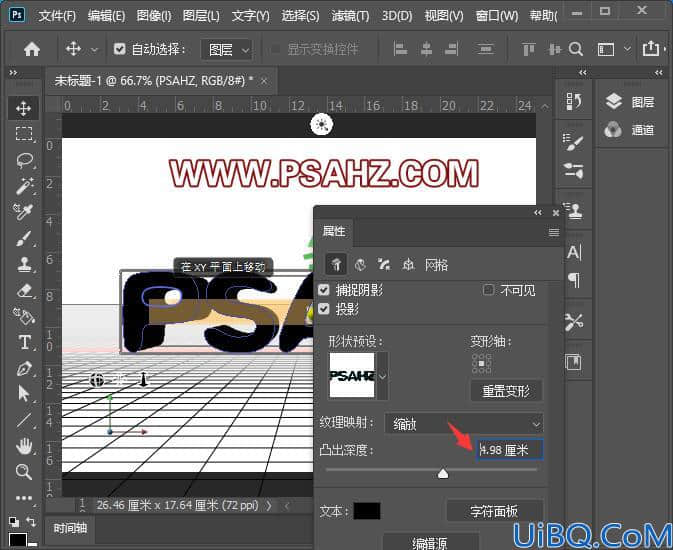The height and width of the screenshot is (550, 673).
Task: Select the Zoom tool
Action: tap(23, 472)
